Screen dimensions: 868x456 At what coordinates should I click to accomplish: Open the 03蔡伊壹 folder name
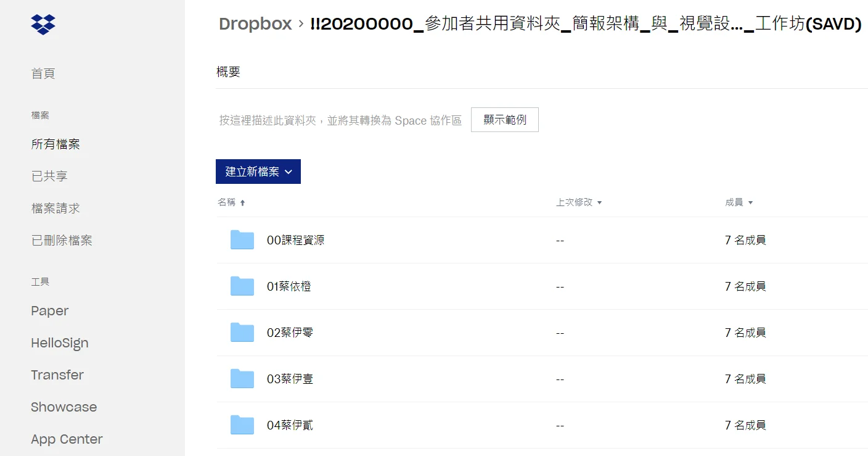click(290, 379)
